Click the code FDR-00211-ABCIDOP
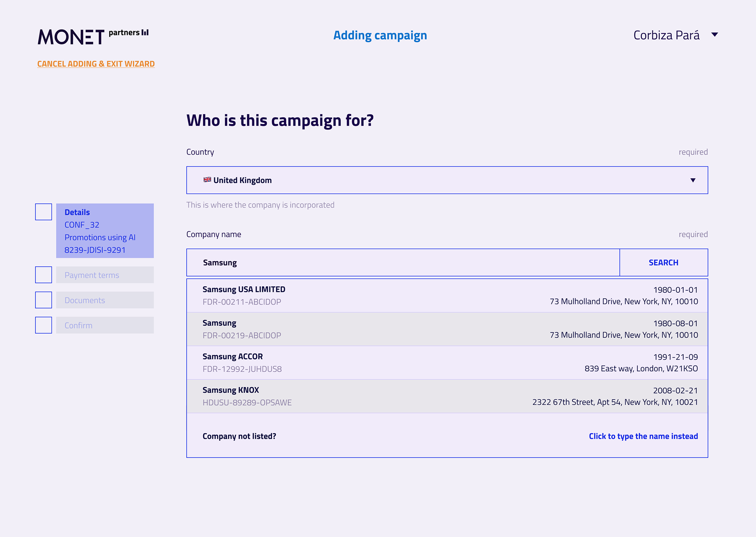This screenshot has height=537, width=756. [242, 302]
